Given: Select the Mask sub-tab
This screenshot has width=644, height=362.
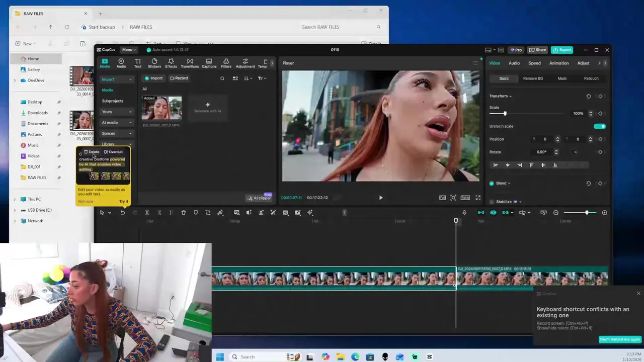Looking at the screenshot, I should 562,78.
